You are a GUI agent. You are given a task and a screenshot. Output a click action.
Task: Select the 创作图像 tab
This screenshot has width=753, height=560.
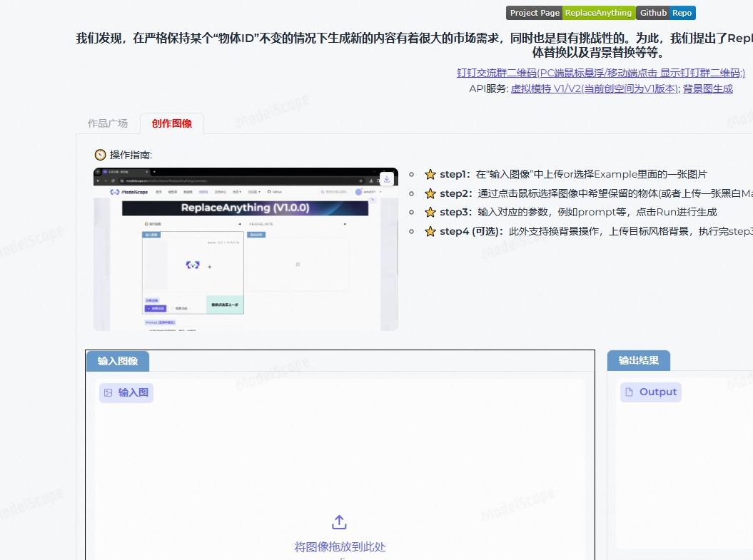coord(171,123)
